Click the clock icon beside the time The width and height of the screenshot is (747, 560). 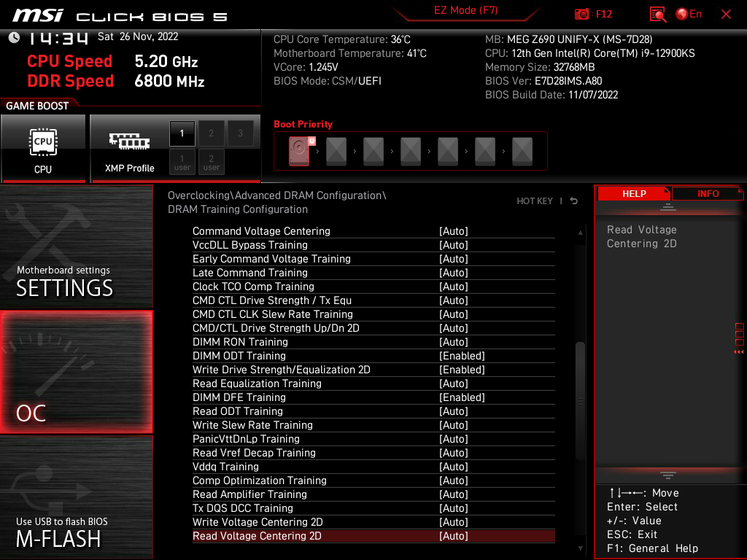point(14,38)
